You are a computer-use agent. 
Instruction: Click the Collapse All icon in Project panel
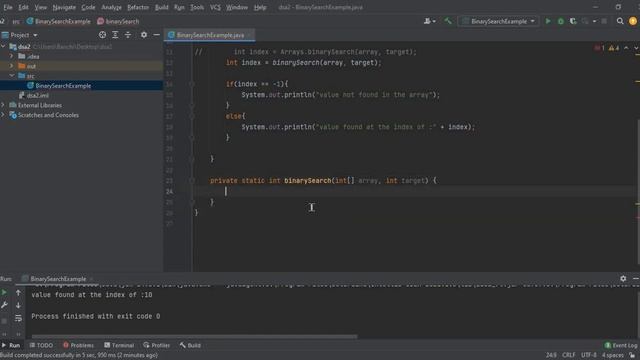[x=128, y=35]
